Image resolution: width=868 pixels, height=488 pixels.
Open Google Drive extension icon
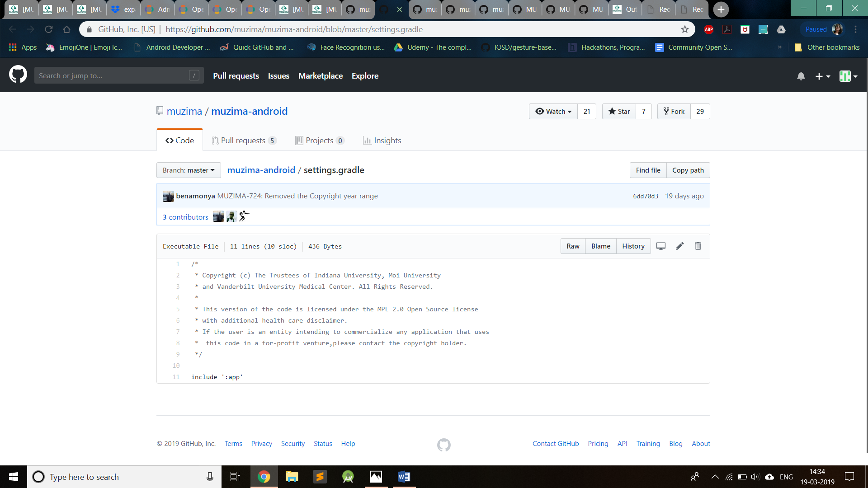[781, 29]
